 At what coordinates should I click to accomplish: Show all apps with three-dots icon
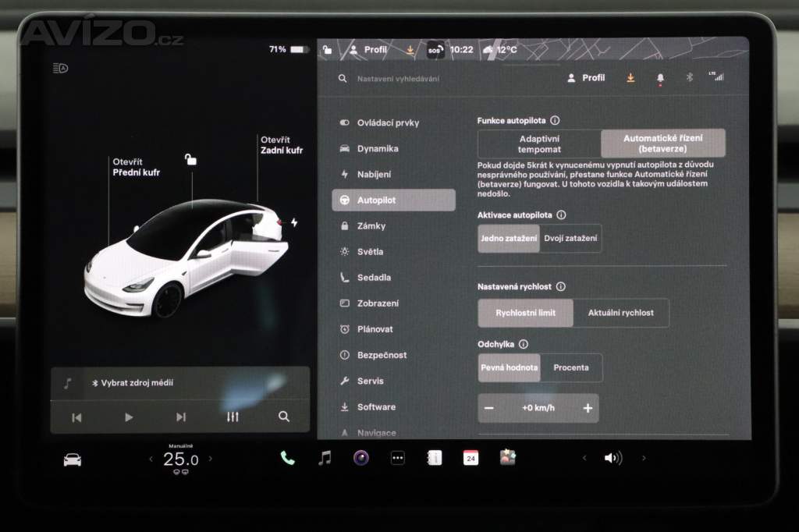(398, 458)
